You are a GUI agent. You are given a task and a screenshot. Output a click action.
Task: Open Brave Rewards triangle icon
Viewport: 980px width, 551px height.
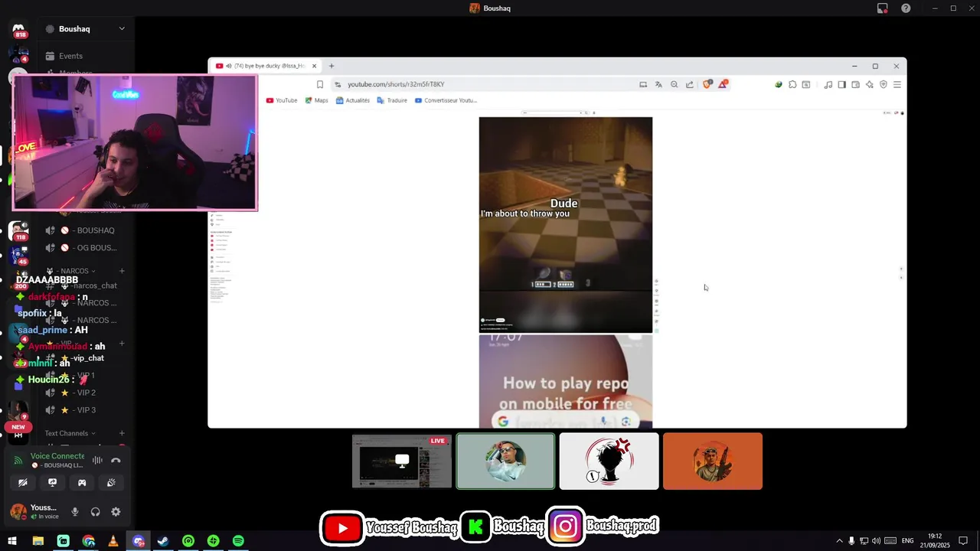[x=723, y=84]
